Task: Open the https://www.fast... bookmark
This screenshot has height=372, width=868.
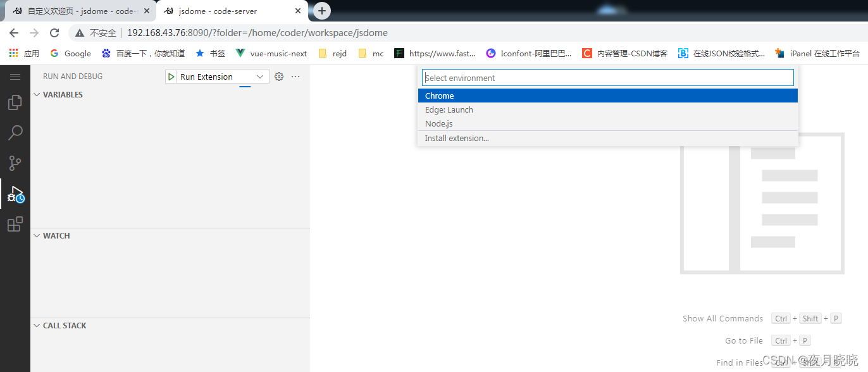Action: pyautogui.click(x=435, y=53)
